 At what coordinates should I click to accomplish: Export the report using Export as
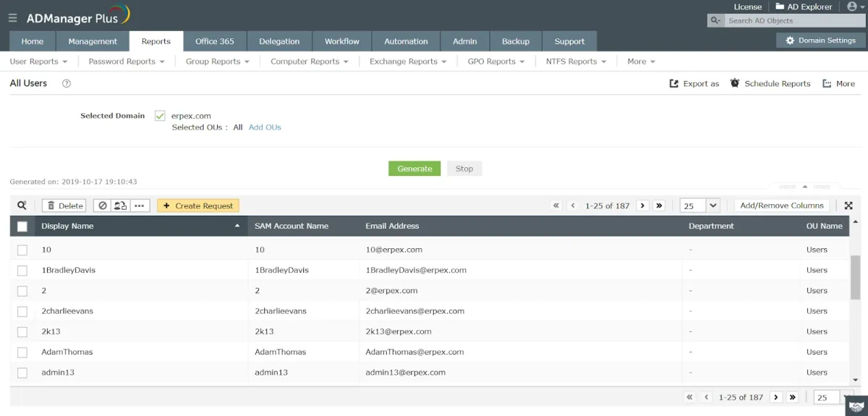tap(694, 84)
